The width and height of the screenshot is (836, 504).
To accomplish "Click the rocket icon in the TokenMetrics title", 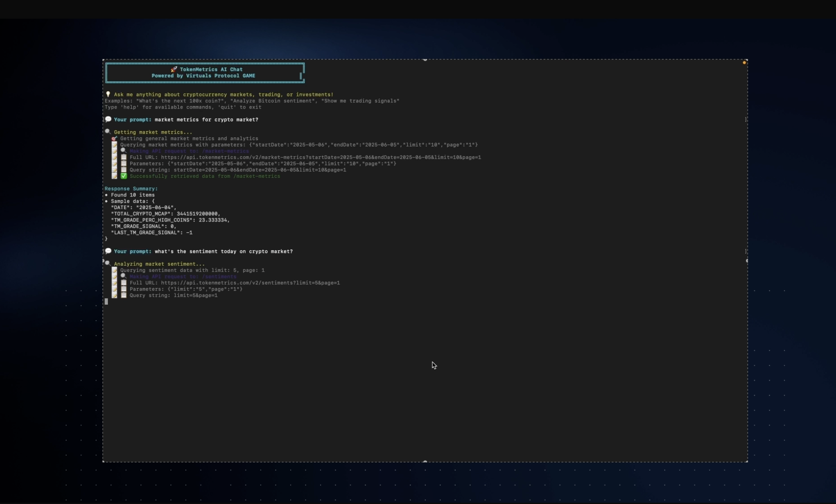I will click(174, 69).
